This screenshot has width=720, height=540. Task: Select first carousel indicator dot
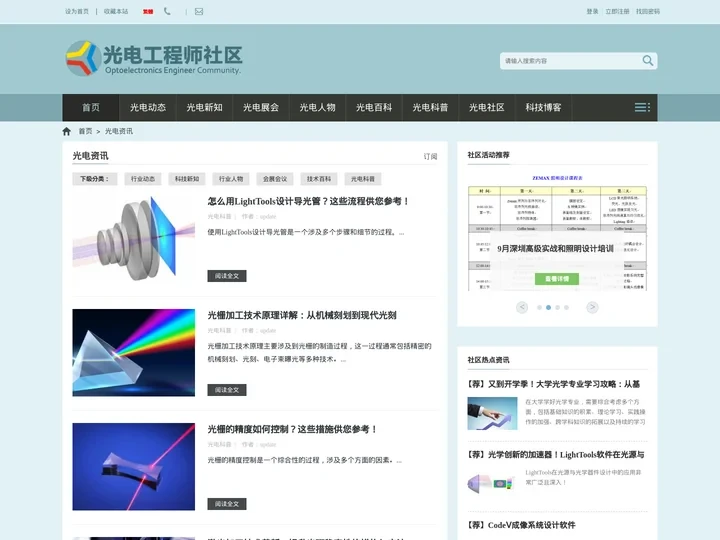540,308
